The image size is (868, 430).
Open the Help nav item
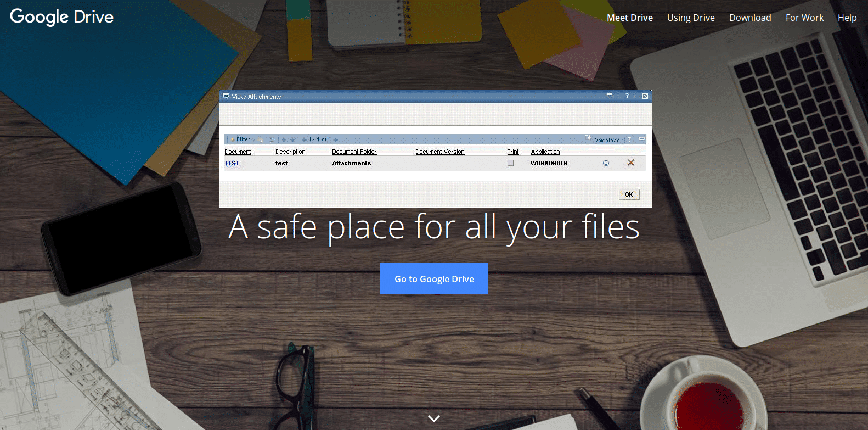(847, 18)
